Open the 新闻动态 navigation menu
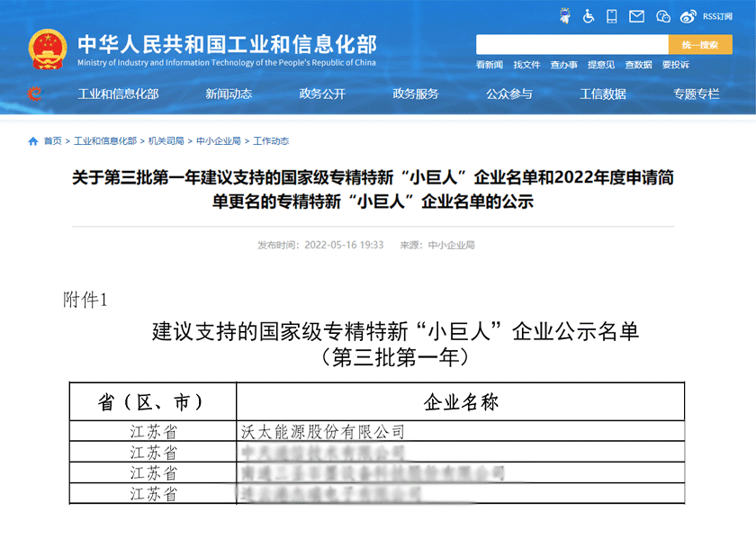 coord(229,94)
